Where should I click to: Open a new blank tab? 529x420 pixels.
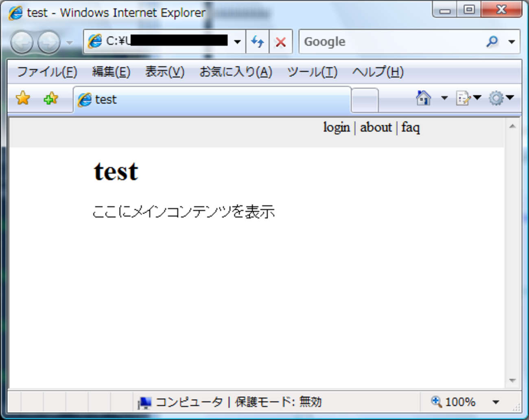pyautogui.click(x=365, y=100)
